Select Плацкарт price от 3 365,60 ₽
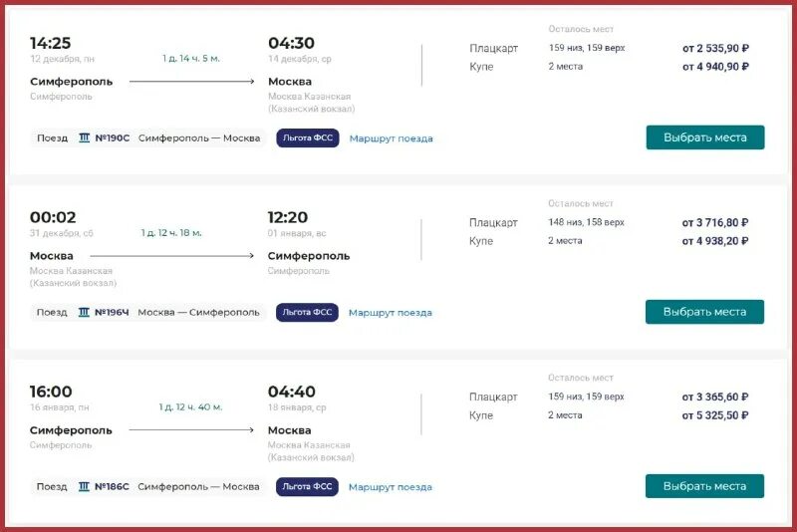797x532 pixels. click(x=715, y=397)
